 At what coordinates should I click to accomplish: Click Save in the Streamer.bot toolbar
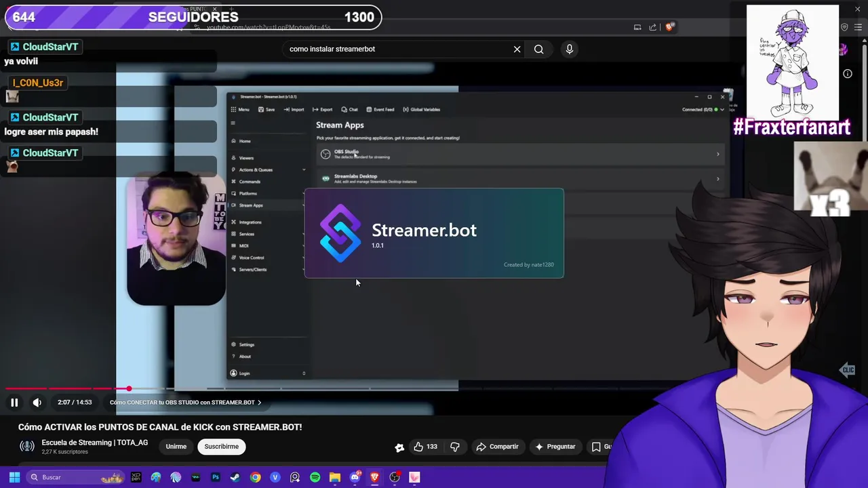(x=267, y=109)
